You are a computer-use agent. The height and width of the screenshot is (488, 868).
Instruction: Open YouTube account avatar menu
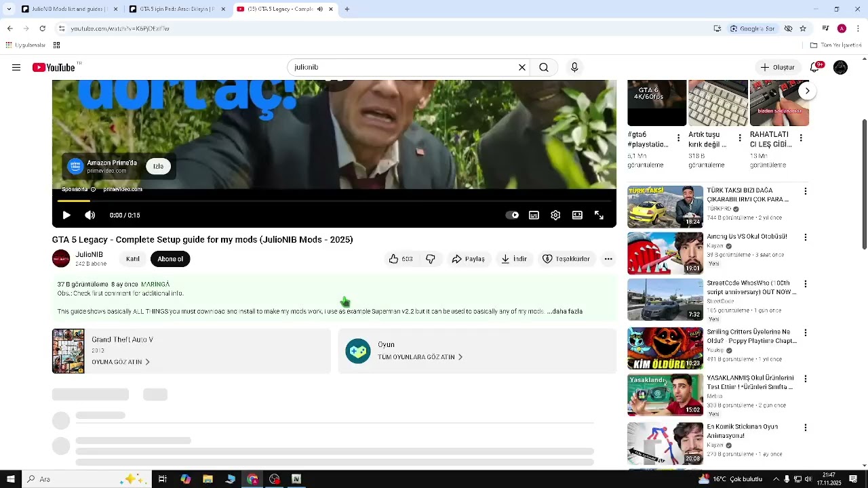point(840,67)
